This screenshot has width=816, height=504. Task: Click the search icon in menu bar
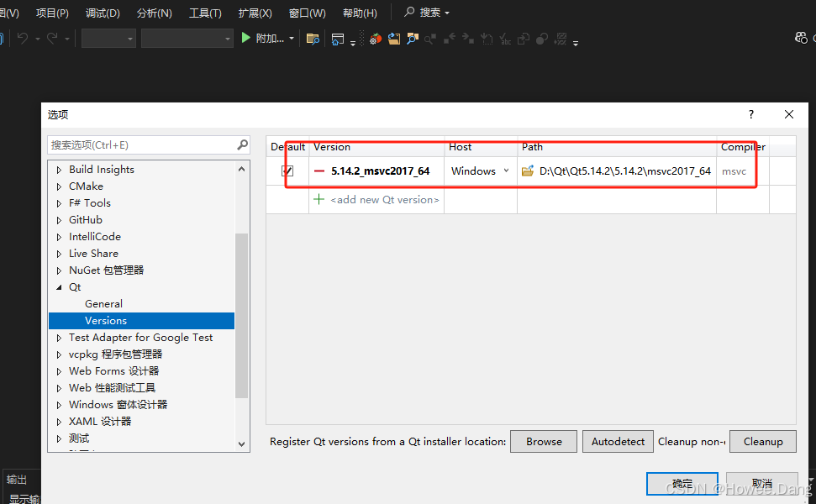tap(409, 12)
